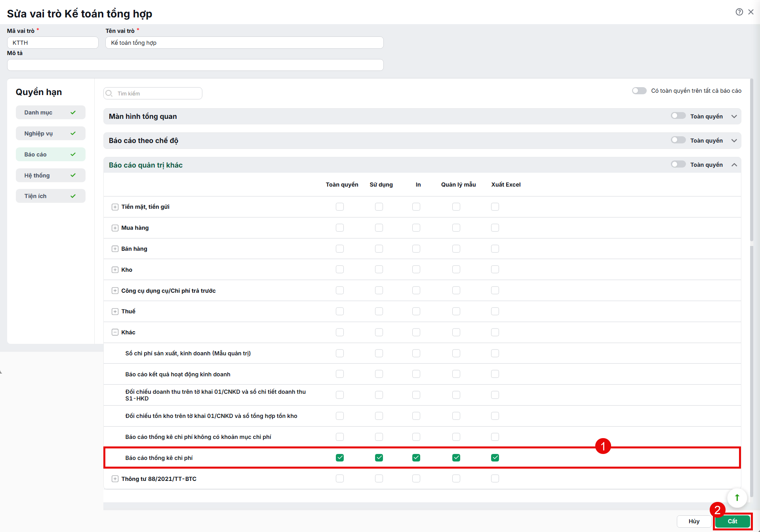Collapse the Báo cáo quản trị khác chevron
The height and width of the screenshot is (532, 760).
coord(734,165)
